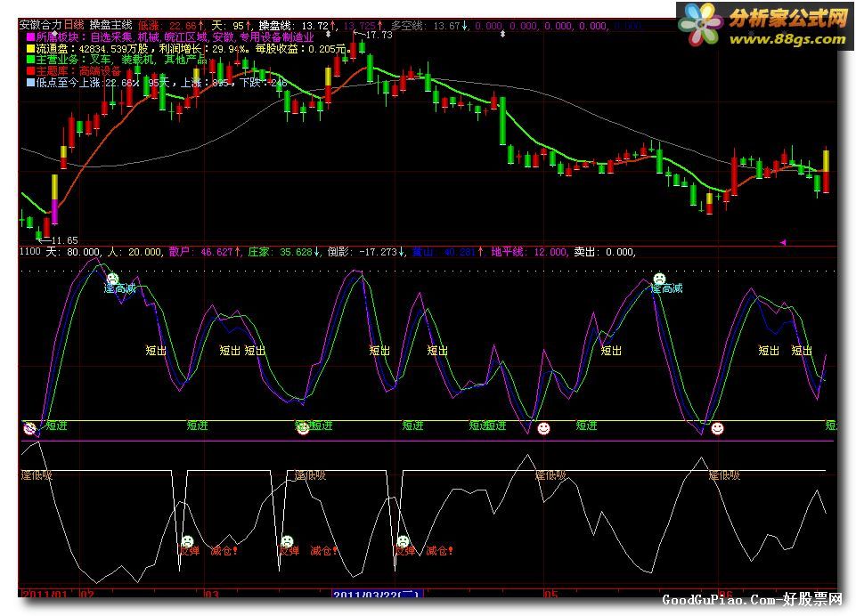Click the 主题库: 高端设备 line

[x=78, y=71]
